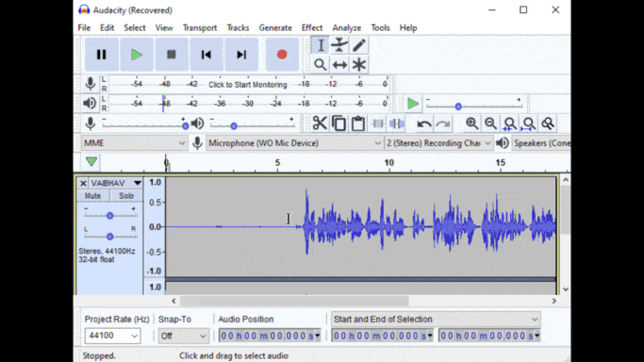This screenshot has width=644, height=362.
Task: Click the Undo arrow
Action: click(x=424, y=123)
